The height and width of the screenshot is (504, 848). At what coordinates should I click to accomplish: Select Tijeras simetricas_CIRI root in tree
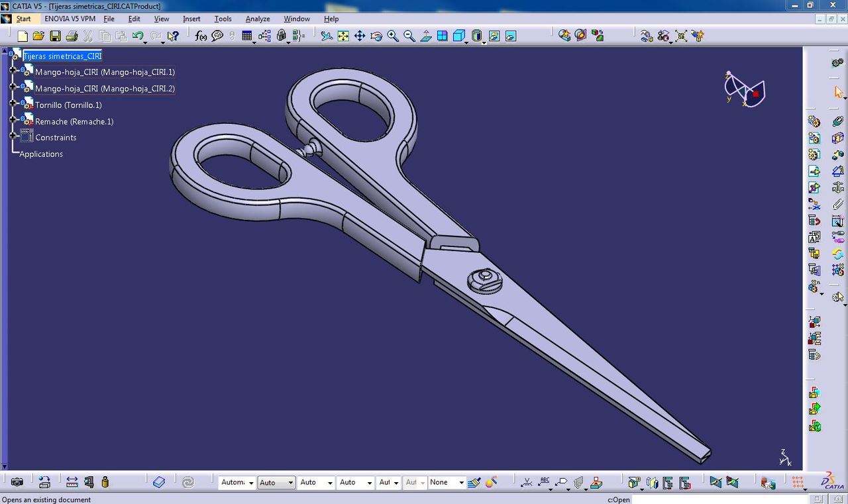click(62, 56)
